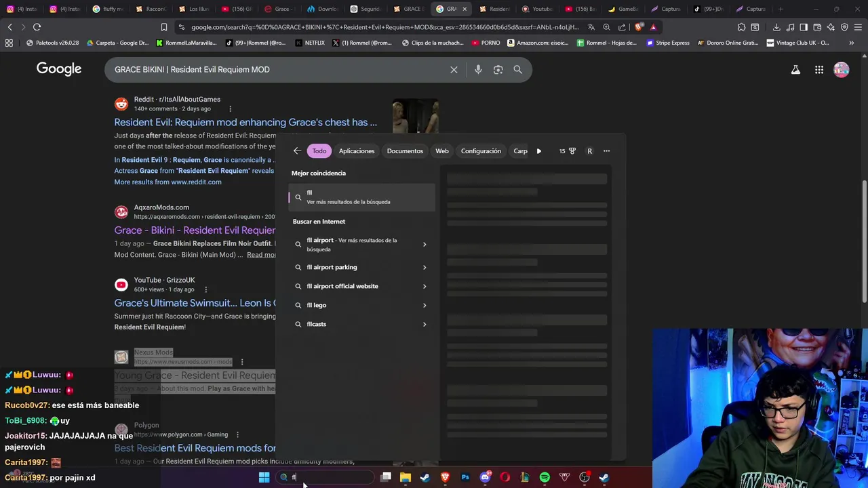This screenshot has width=868, height=488.
Task: Open Discord from the taskbar
Action: click(x=485, y=477)
